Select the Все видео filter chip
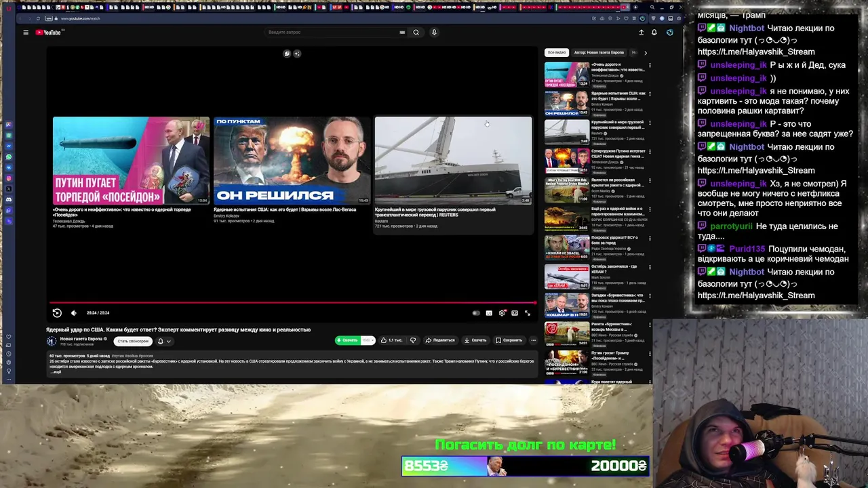Image resolution: width=868 pixels, height=488 pixels. coord(557,52)
